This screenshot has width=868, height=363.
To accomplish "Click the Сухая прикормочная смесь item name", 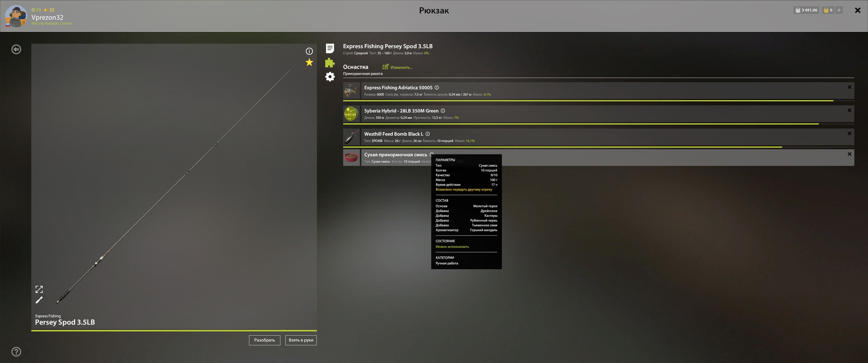I will point(396,155).
